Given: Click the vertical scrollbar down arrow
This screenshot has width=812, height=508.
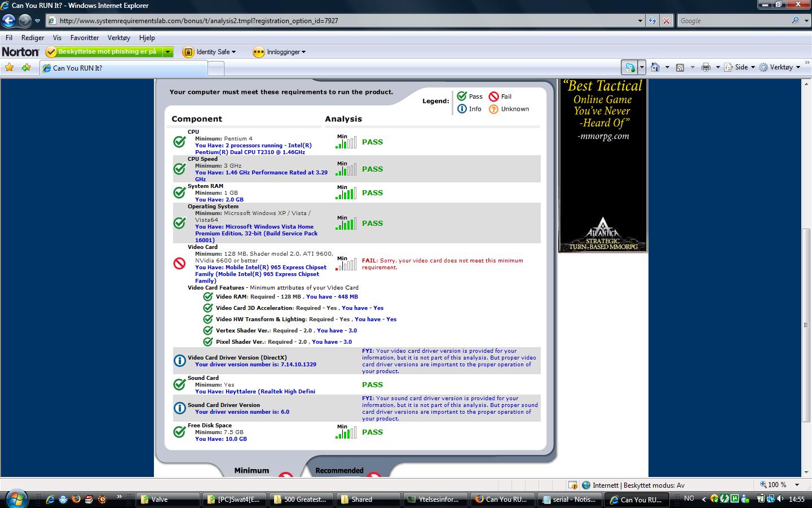Looking at the screenshot, I should click(806, 472).
